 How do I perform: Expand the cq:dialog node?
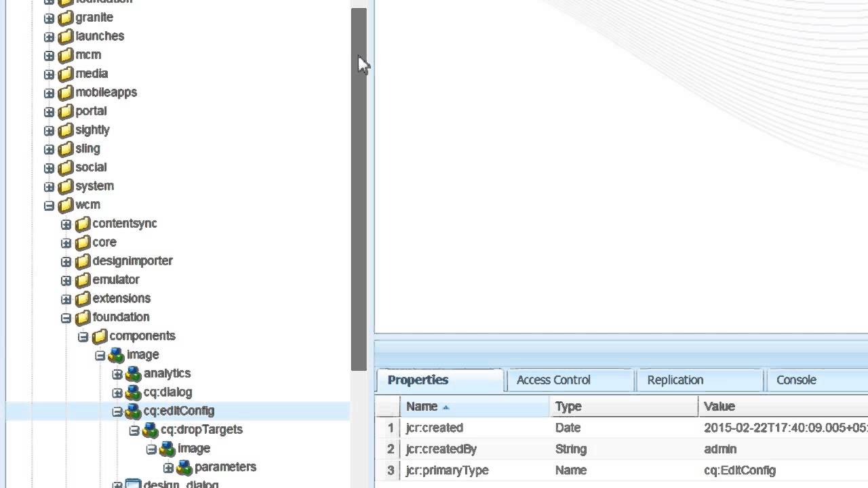coord(117,392)
